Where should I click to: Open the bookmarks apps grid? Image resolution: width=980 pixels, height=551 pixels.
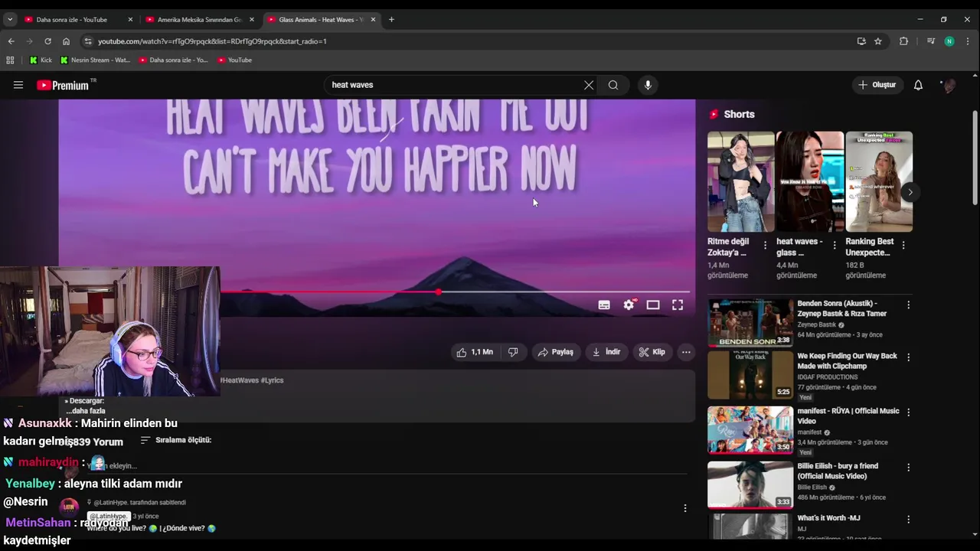click(x=10, y=60)
